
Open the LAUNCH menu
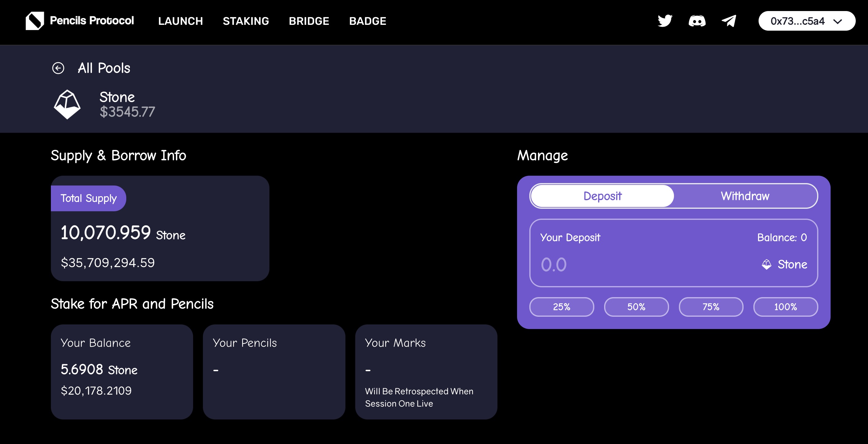180,21
